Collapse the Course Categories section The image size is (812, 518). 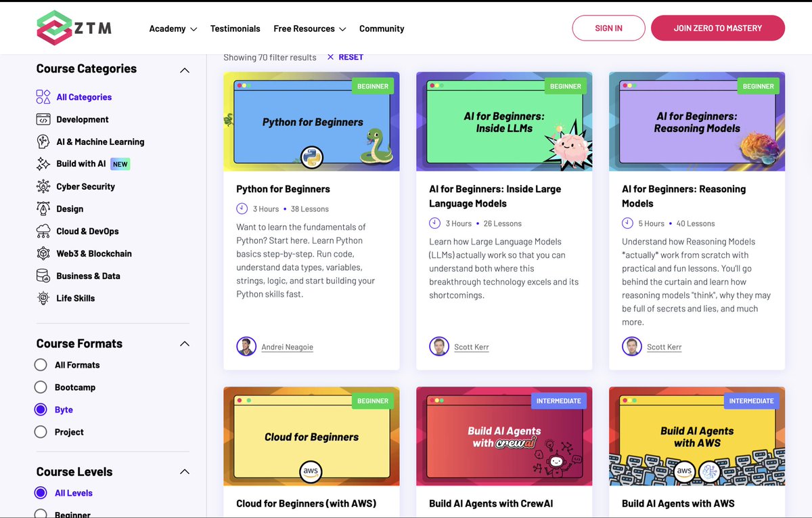pyautogui.click(x=184, y=70)
